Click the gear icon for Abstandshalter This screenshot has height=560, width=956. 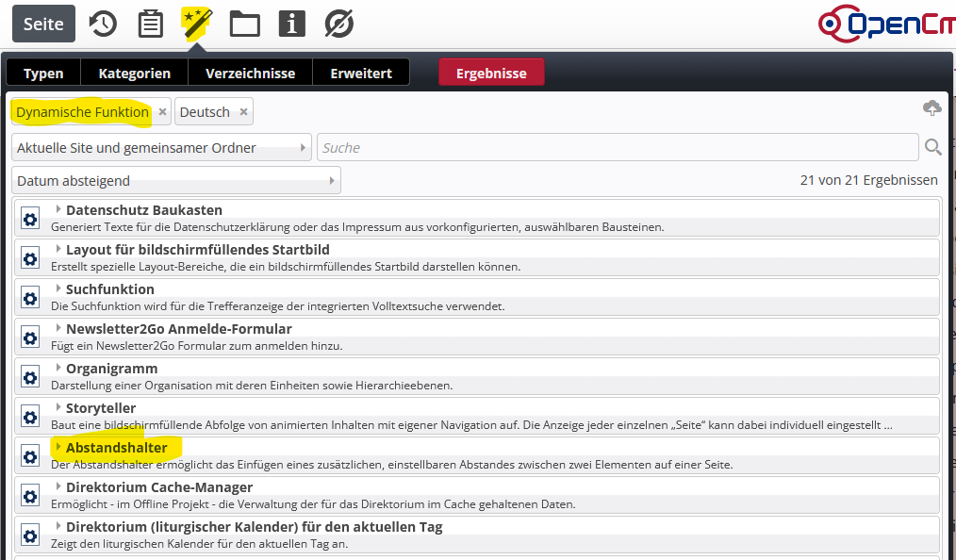30,456
